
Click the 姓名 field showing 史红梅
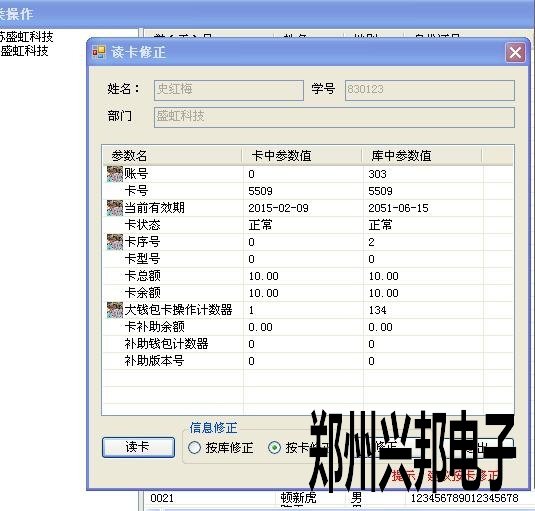(x=229, y=90)
